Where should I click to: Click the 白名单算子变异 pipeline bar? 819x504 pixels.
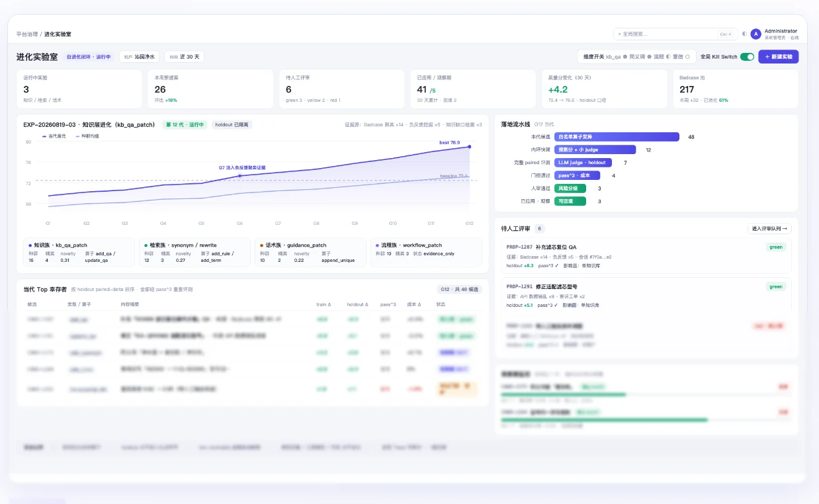pyautogui.click(x=617, y=137)
